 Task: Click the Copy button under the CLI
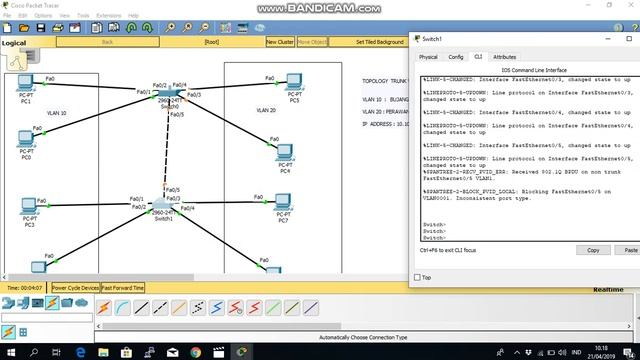(x=593, y=250)
